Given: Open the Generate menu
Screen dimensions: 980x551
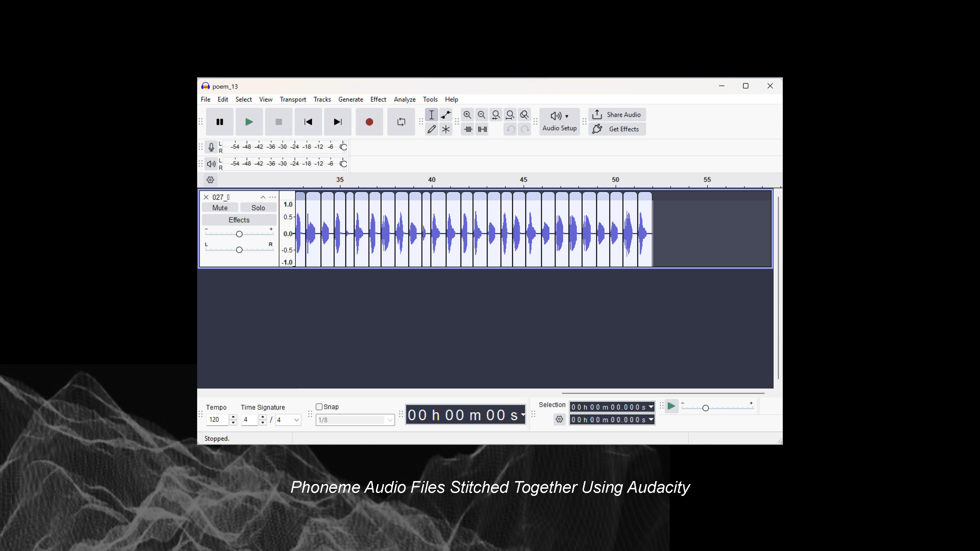Looking at the screenshot, I should (x=350, y=99).
